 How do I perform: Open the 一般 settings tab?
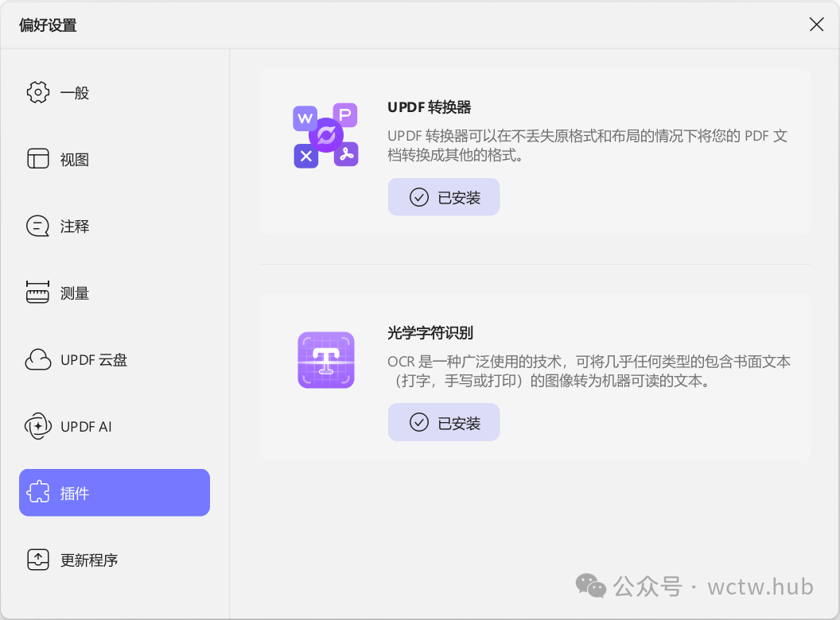(114, 93)
